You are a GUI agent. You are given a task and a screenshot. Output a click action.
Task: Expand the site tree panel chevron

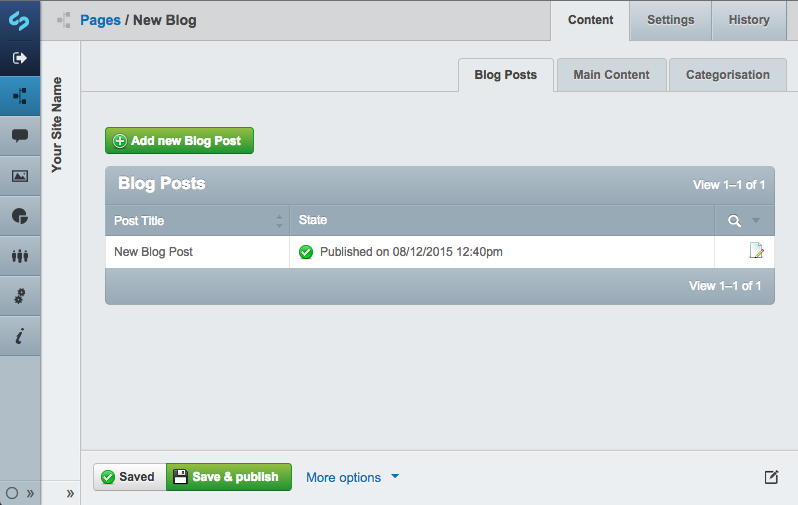click(x=70, y=493)
